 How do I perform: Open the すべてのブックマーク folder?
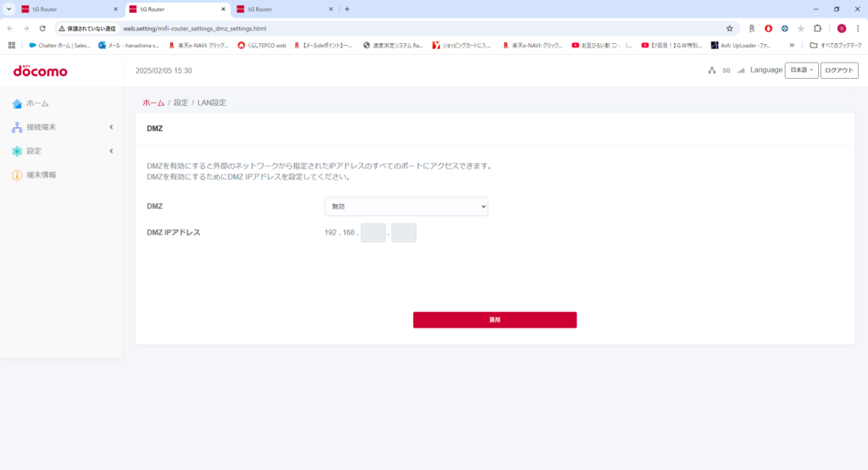[836, 46]
